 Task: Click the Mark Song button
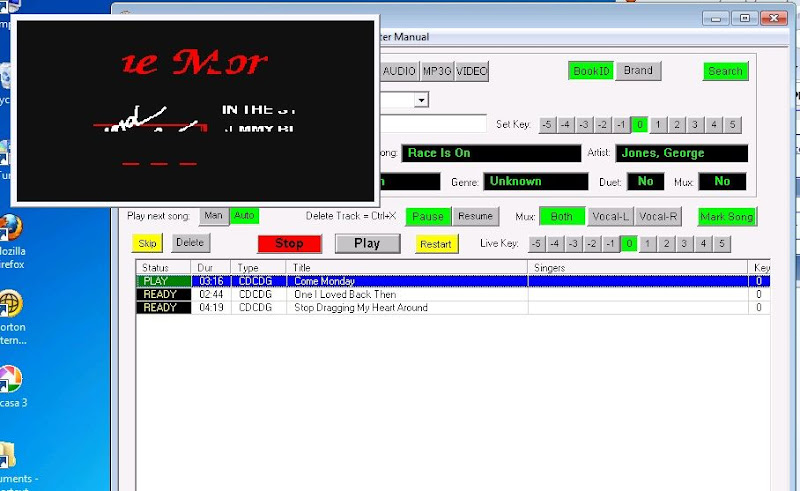coord(727,216)
